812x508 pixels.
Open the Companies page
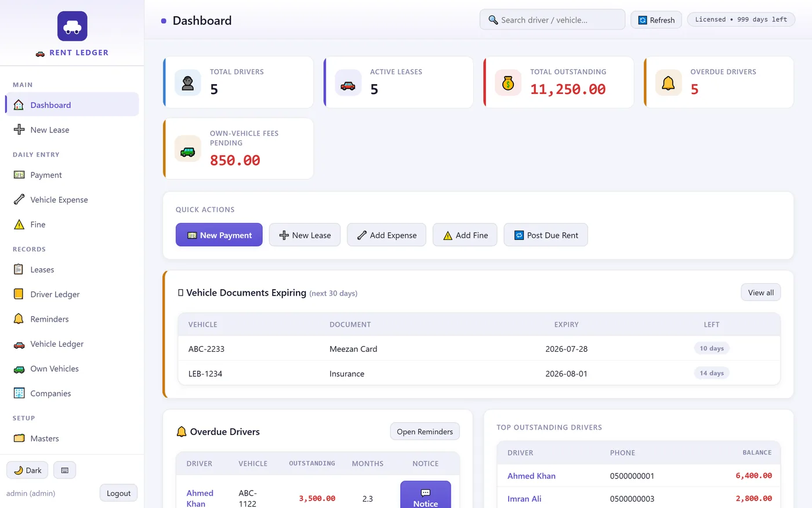click(72, 393)
